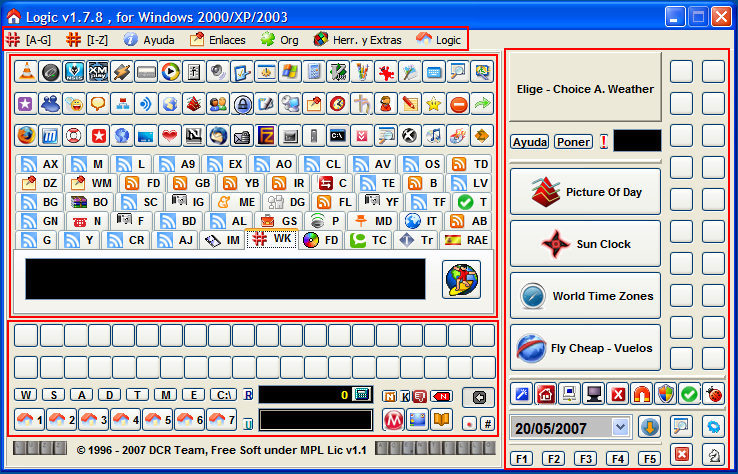Click the blue gear settings icon
738x474 pixels.
(x=714, y=426)
